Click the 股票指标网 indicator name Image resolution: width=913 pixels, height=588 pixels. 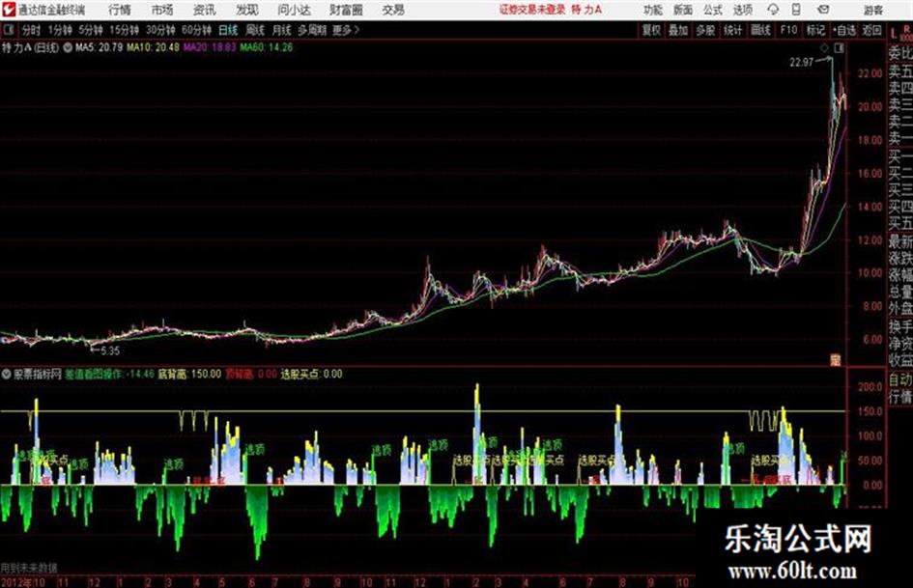pyautogui.click(x=38, y=375)
